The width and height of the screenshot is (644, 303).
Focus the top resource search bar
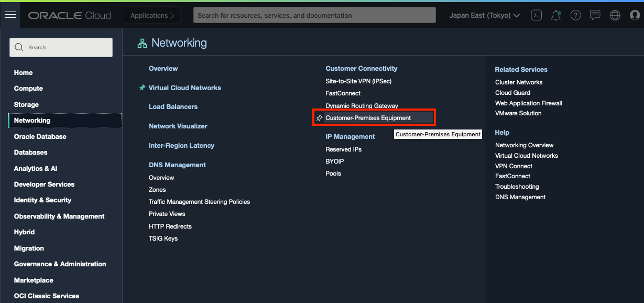(314, 15)
